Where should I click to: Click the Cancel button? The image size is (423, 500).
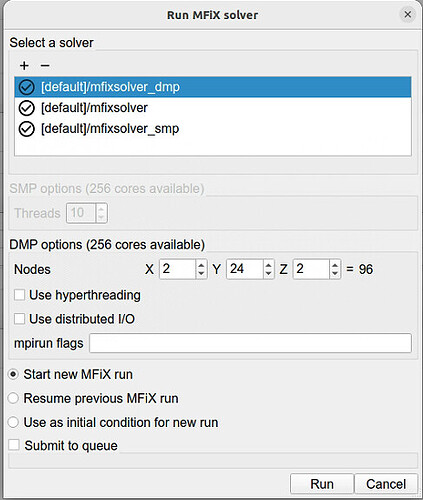[386, 484]
